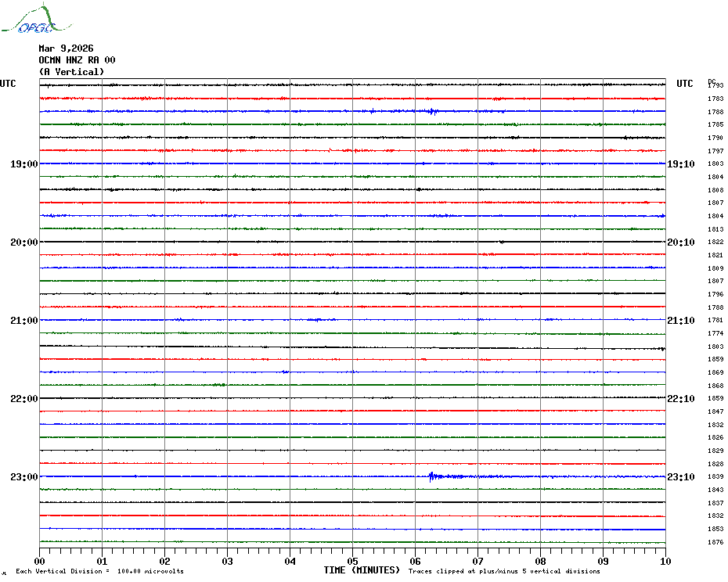Select the 23:00 hour label
728x582 pixels.
click(23, 477)
